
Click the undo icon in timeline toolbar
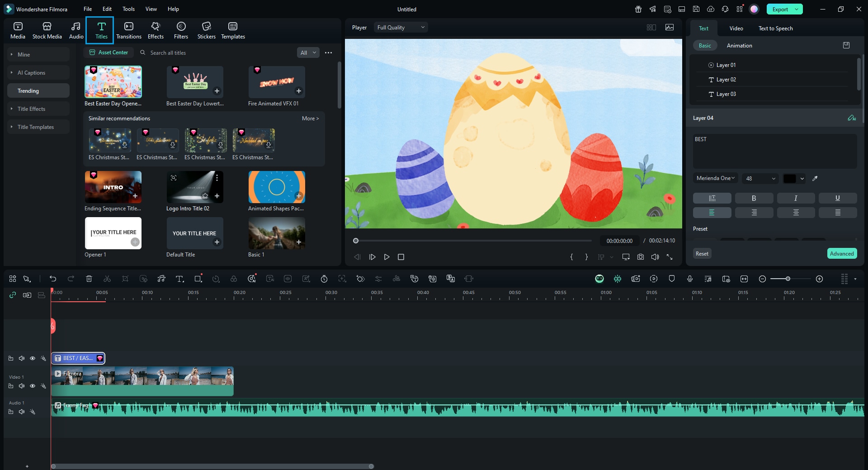click(x=53, y=279)
